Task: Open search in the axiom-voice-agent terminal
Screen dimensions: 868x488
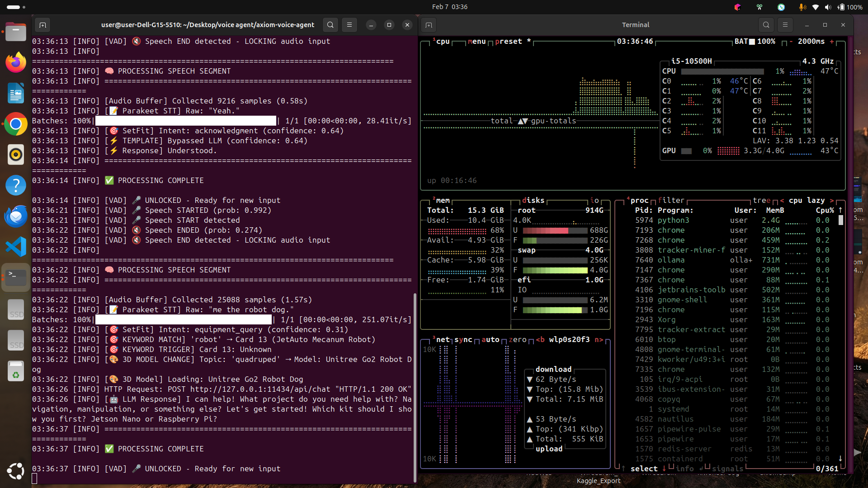Action: click(x=330, y=25)
